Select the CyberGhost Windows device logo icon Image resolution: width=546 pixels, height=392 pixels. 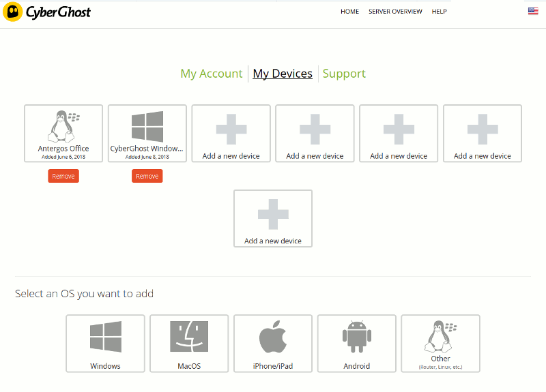147,126
